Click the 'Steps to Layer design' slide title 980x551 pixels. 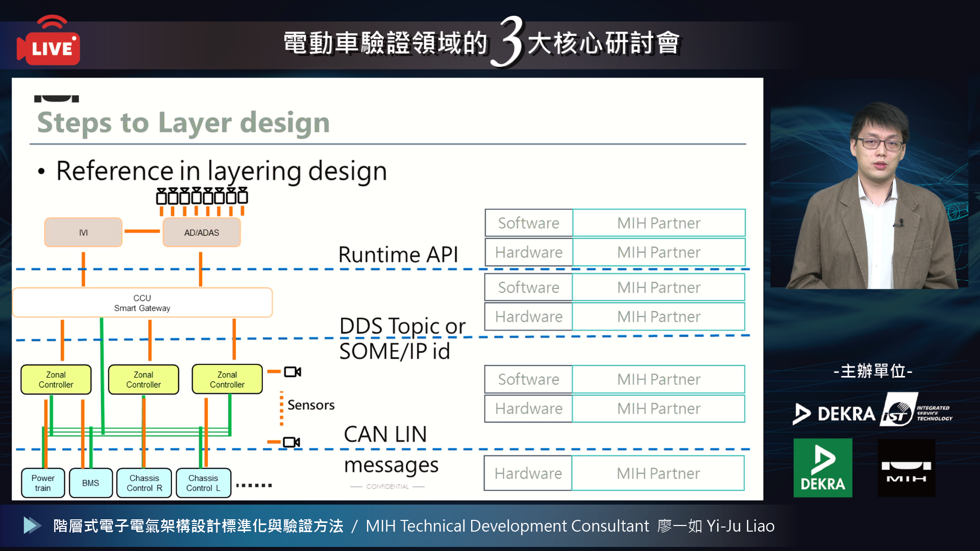point(183,123)
